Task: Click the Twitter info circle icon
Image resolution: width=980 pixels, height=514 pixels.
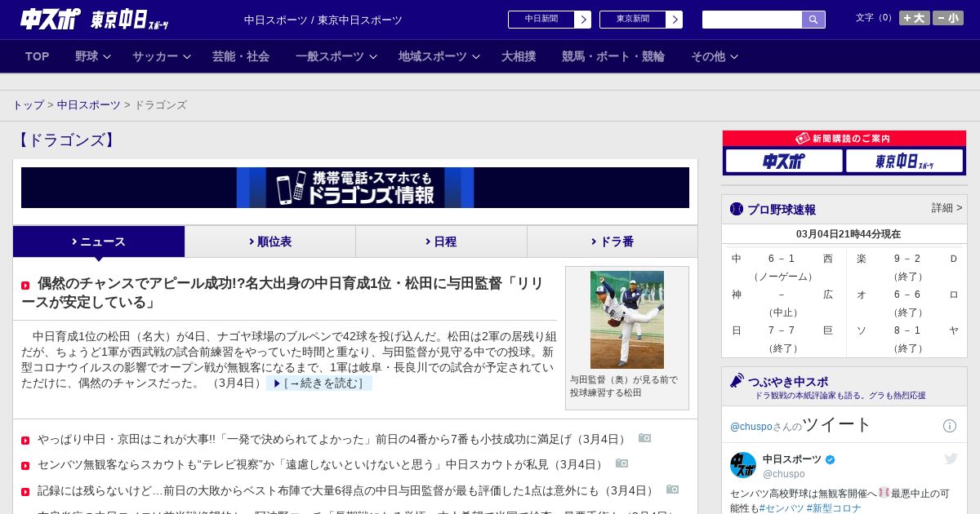Action: pyautogui.click(x=950, y=426)
